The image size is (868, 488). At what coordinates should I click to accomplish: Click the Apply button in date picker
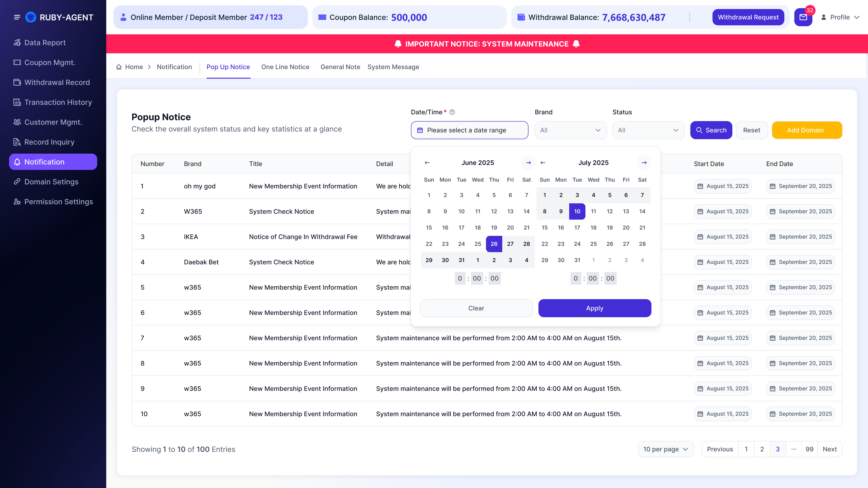click(595, 308)
